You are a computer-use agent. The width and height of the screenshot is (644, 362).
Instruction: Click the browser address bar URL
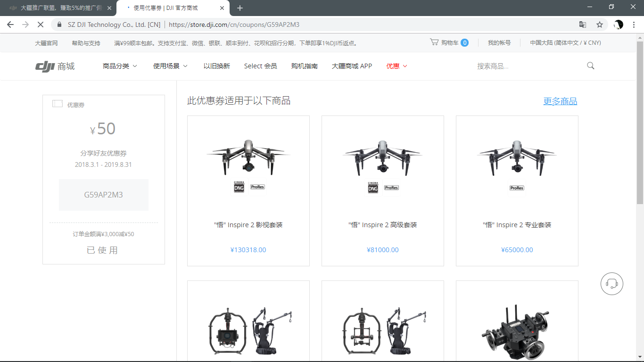click(234, 25)
